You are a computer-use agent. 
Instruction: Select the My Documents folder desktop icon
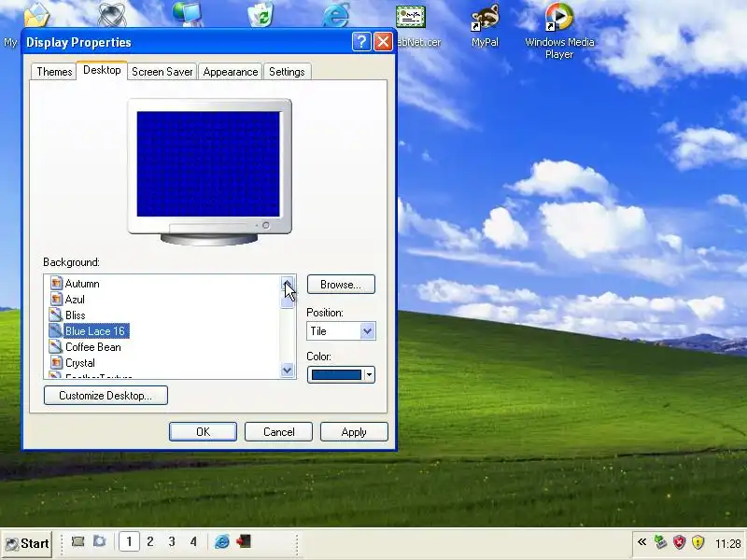pyautogui.click(x=36, y=14)
